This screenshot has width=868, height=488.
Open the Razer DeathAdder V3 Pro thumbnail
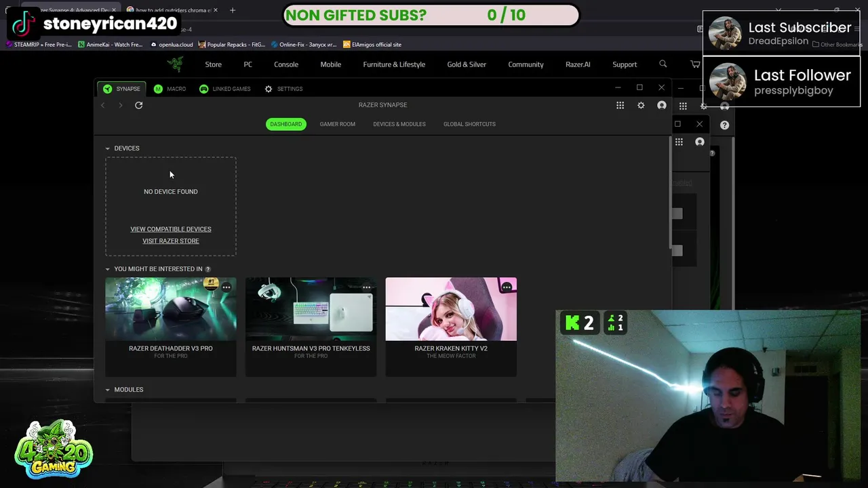click(x=171, y=309)
